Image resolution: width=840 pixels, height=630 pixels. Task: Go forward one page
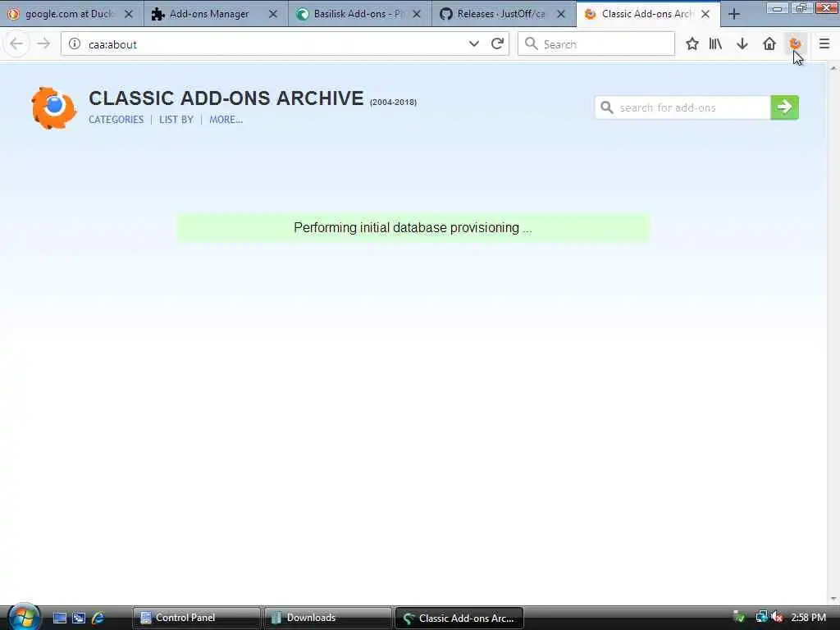44,44
